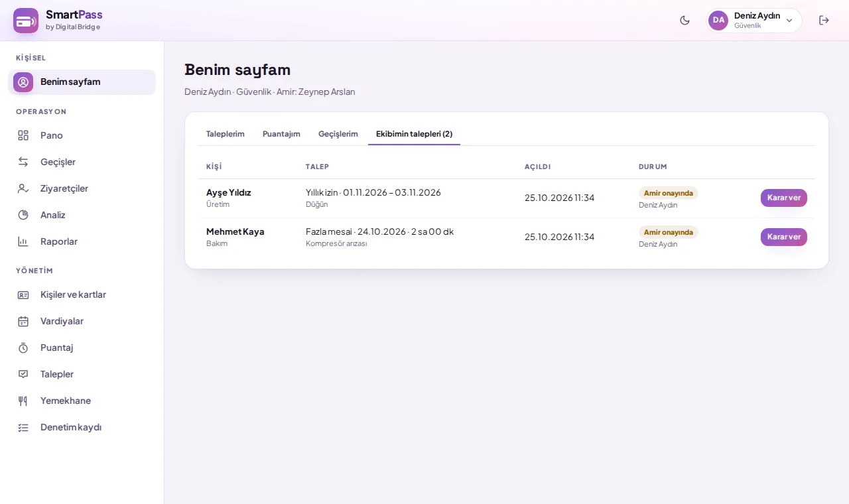Viewport: 849px width, 504px height.
Task: Click the Raporlar bar chart icon
Action: [23, 241]
